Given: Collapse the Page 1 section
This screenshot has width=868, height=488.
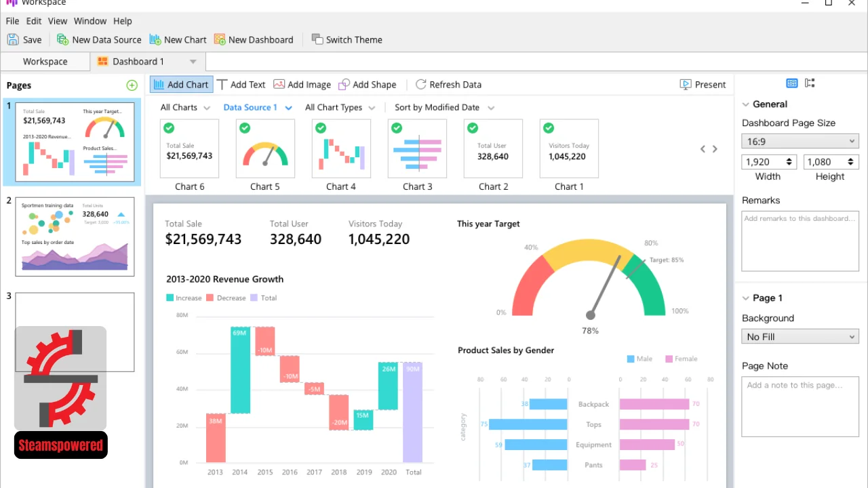Looking at the screenshot, I should tap(746, 298).
